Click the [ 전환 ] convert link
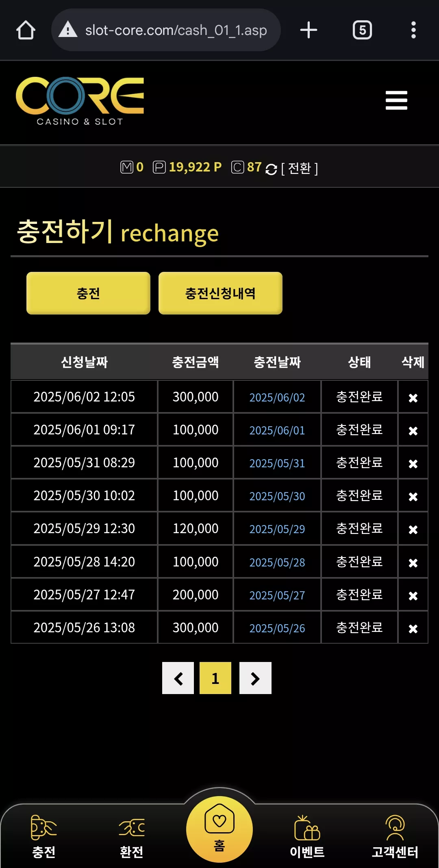439x868 pixels. (300, 168)
